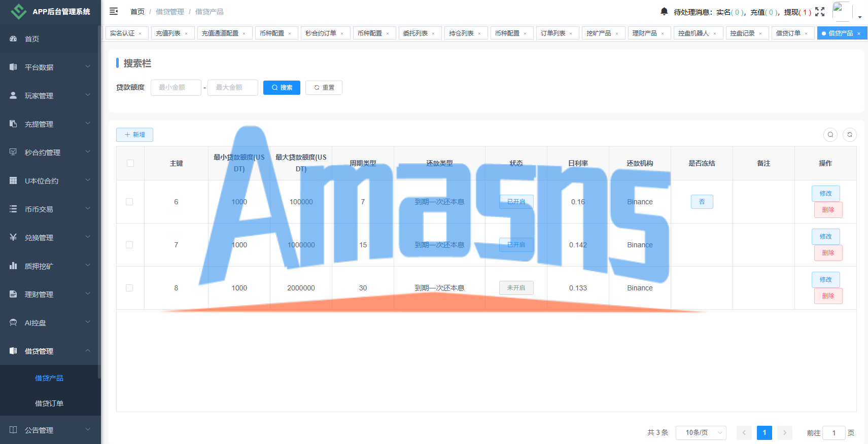Go to 首页 in the sidebar
The image size is (868, 444).
tap(50, 39)
